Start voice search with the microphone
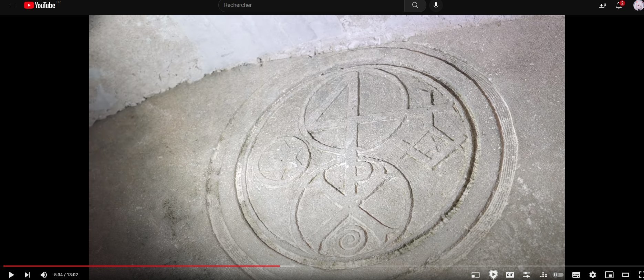 point(436,5)
